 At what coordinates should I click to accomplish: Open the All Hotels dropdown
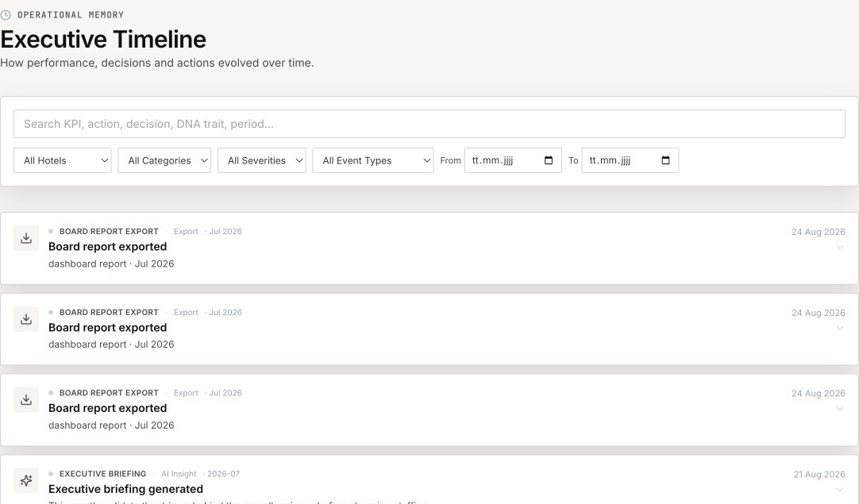click(x=63, y=160)
